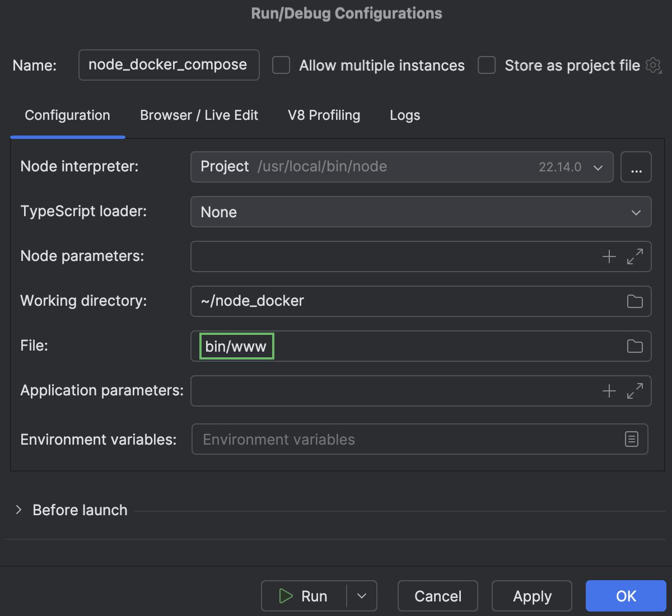Open the TypeScript loader dropdown
Screen dimensions: 672x616
coord(636,212)
